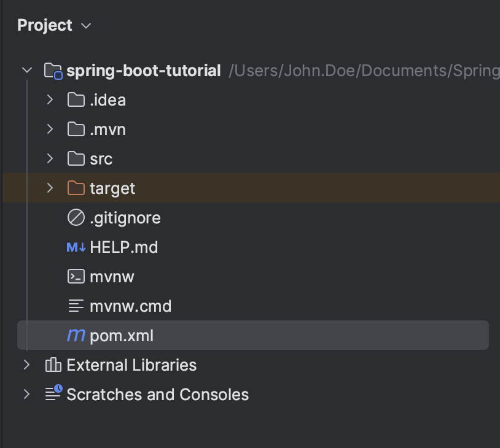Select the terminal script icon beside mvnw
Screen dimensions: 500x448
point(75,276)
